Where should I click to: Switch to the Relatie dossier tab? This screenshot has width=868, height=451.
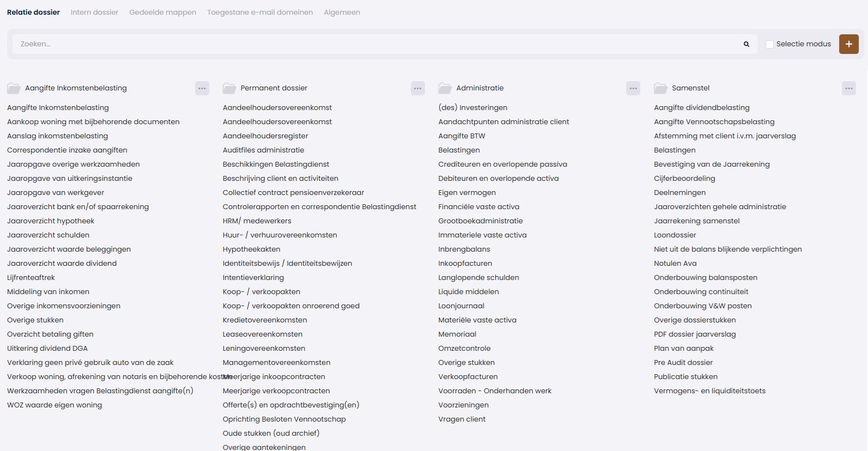(x=33, y=12)
